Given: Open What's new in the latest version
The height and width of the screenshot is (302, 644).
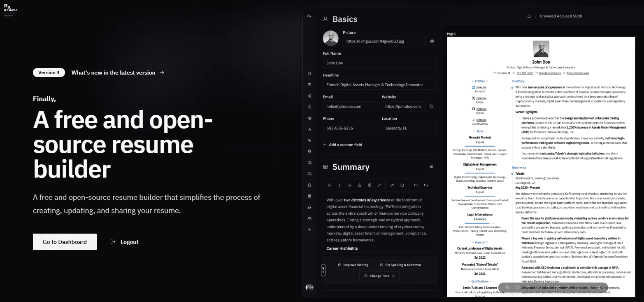Looking at the screenshot, I should click(114, 72).
